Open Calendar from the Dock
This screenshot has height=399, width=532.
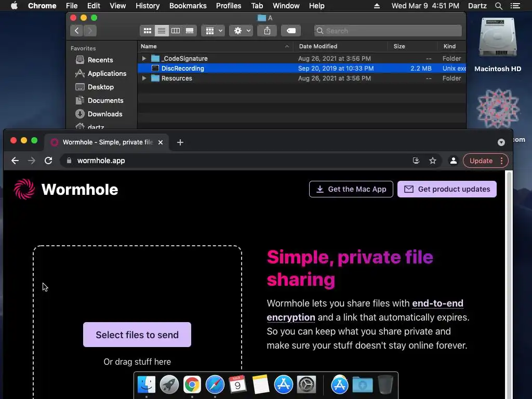tap(237, 384)
